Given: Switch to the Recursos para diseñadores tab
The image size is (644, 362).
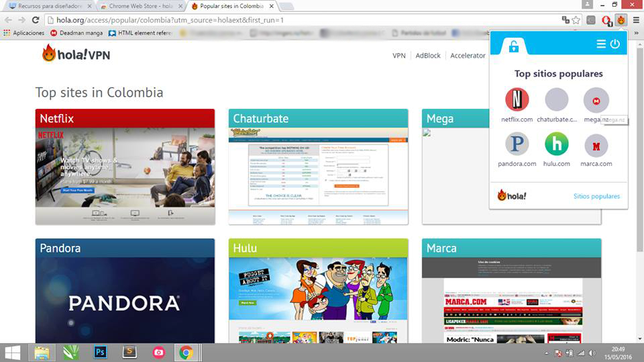Looking at the screenshot, I should pos(49,6).
